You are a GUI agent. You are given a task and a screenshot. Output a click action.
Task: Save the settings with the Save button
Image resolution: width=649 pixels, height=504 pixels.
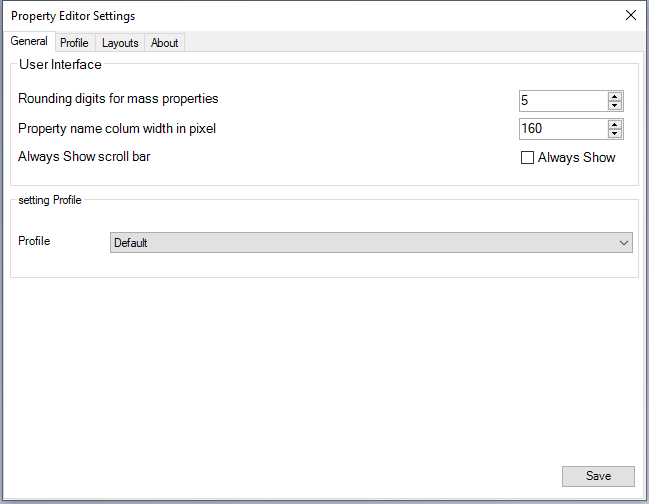point(598,476)
